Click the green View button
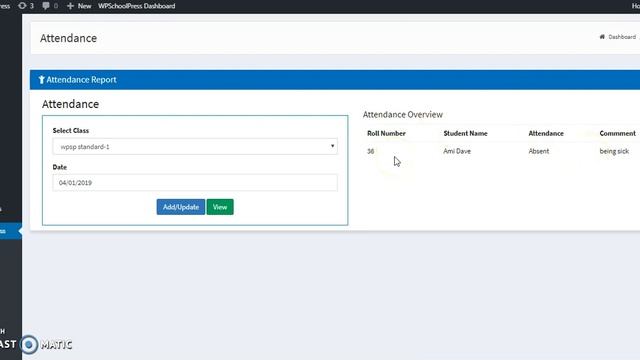 [220, 207]
